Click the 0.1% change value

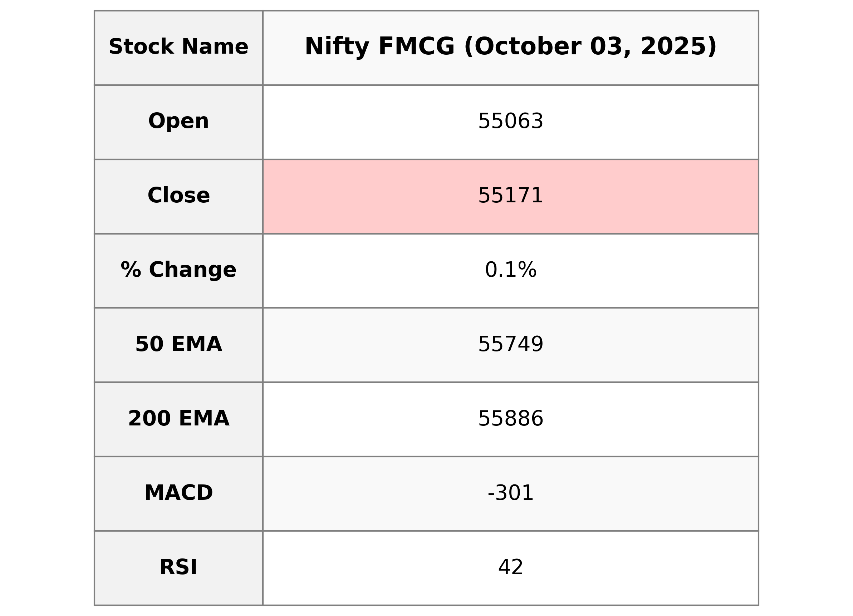(510, 270)
